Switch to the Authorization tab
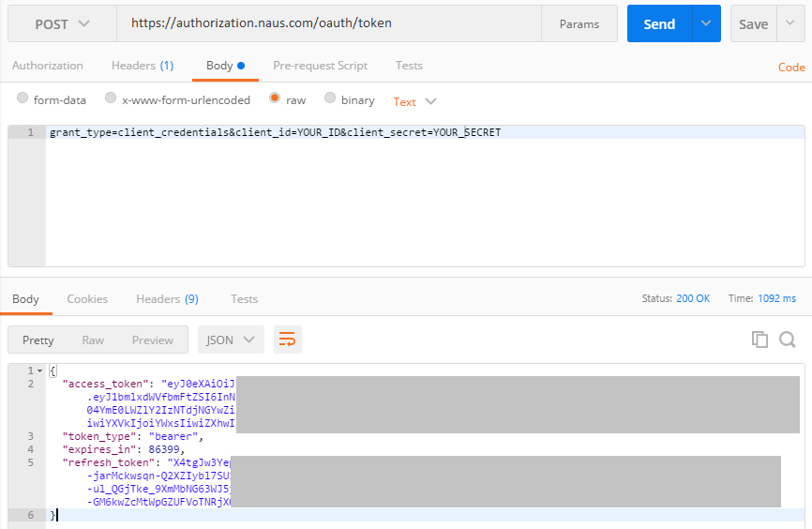The width and height of the screenshot is (812, 529). (x=47, y=66)
